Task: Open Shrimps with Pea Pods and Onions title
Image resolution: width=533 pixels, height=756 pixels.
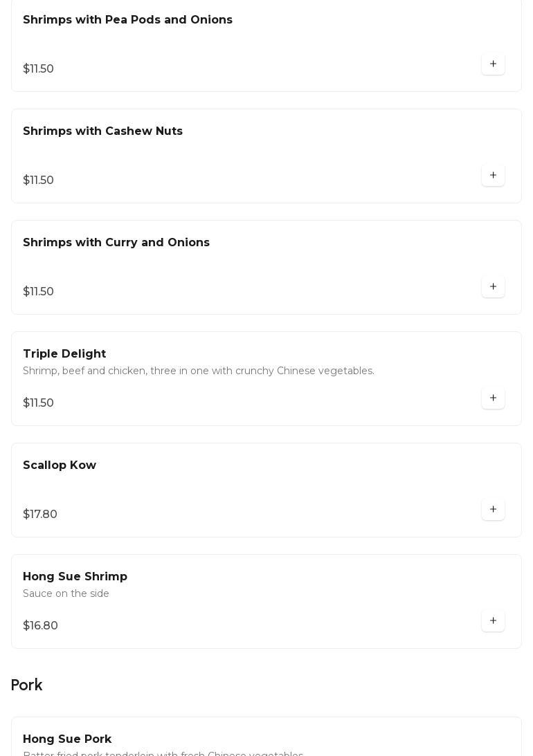Action: (127, 20)
